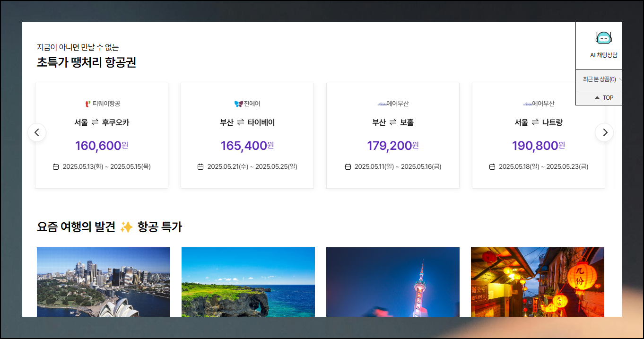Image resolution: width=644 pixels, height=339 pixels.
Task: Open the coastal cliff ocean thumbnail
Action: tap(248, 282)
